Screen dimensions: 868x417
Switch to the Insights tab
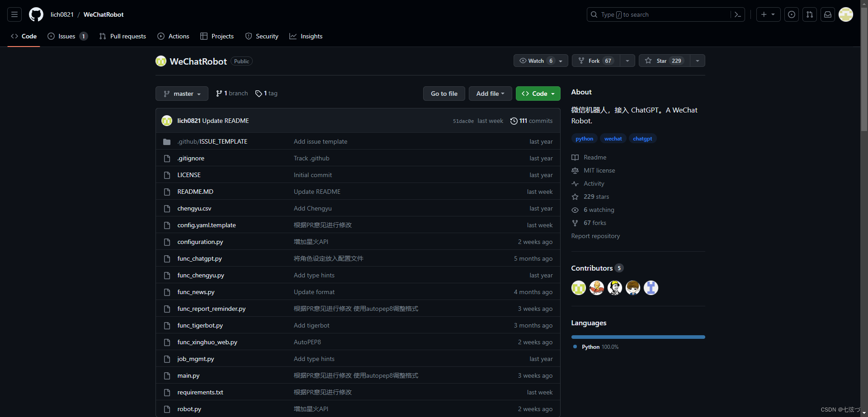306,36
